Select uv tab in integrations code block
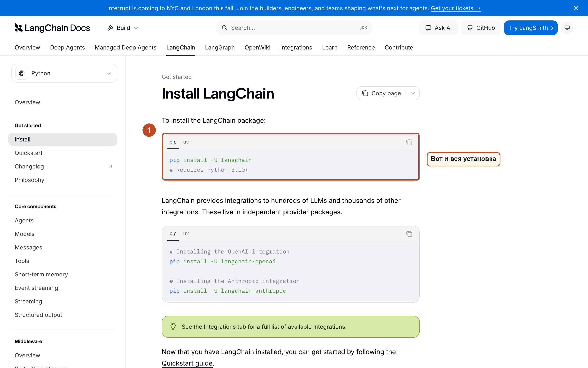 coord(186,234)
